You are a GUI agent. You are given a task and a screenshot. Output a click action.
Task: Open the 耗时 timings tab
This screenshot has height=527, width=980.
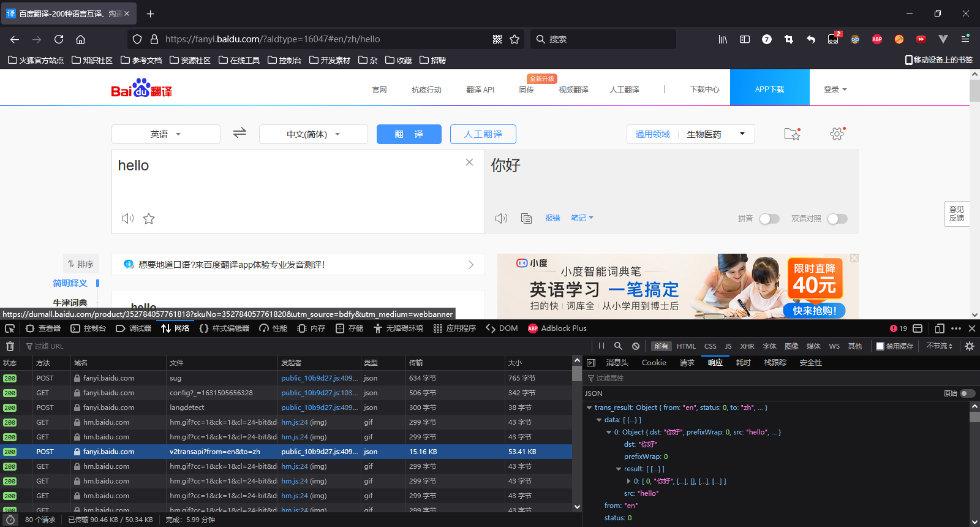pyautogui.click(x=744, y=363)
